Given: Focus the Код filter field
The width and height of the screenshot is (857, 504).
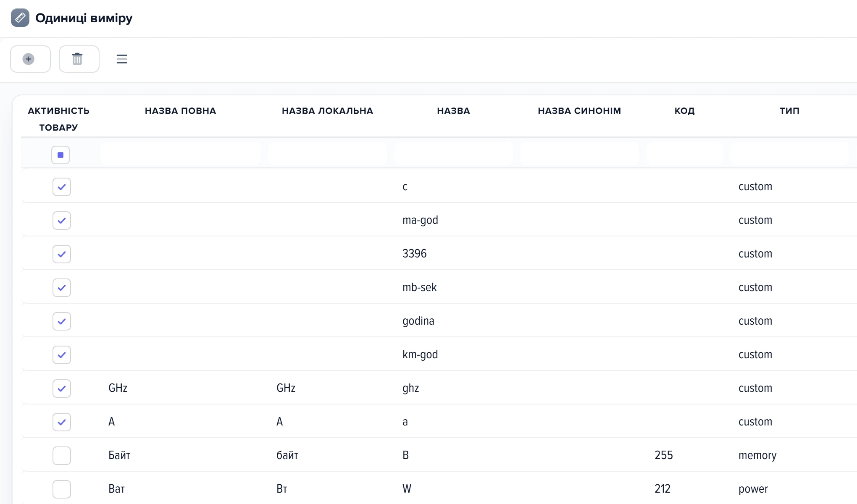Looking at the screenshot, I should coord(685,153).
